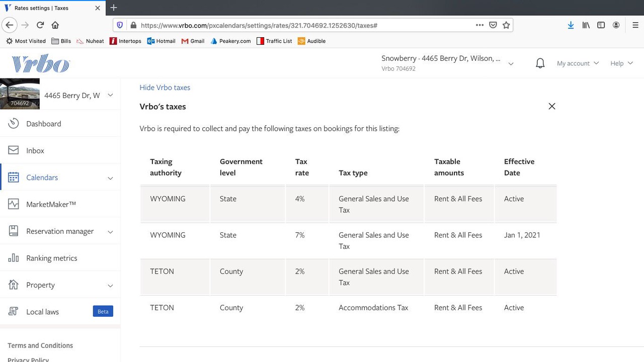This screenshot has width=644, height=362.
Task: Open the Ranking metrics bar icon
Action: coord(14,258)
